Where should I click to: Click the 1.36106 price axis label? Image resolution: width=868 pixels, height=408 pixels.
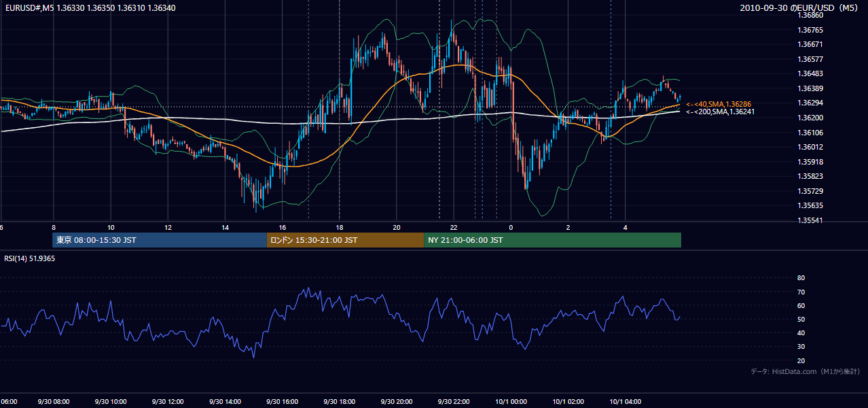(810, 133)
